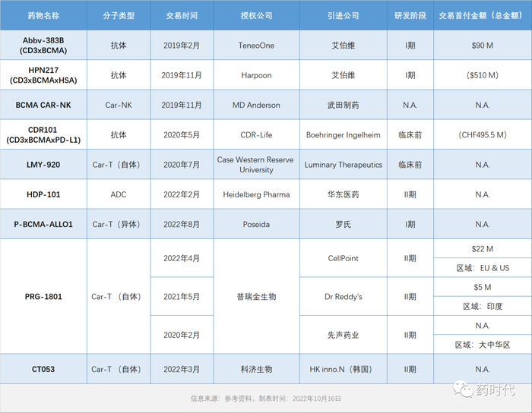Click the CDR-Life licensor cell
Viewport: 532px width, 413px height.
(x=257, y=135)
